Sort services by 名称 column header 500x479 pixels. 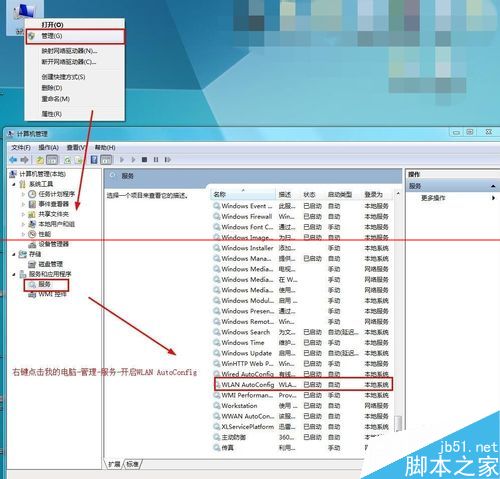tap(243, 194)
